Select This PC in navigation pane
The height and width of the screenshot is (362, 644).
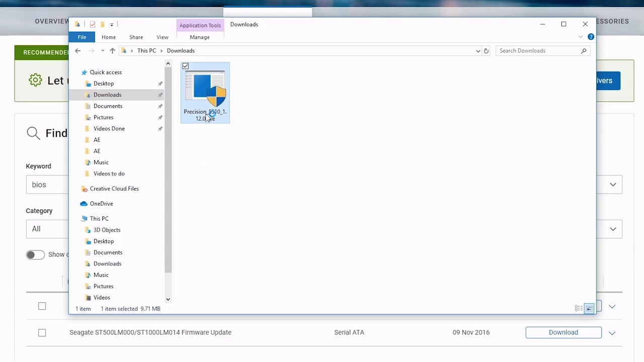pyautogui.click(x=99, y=219)
